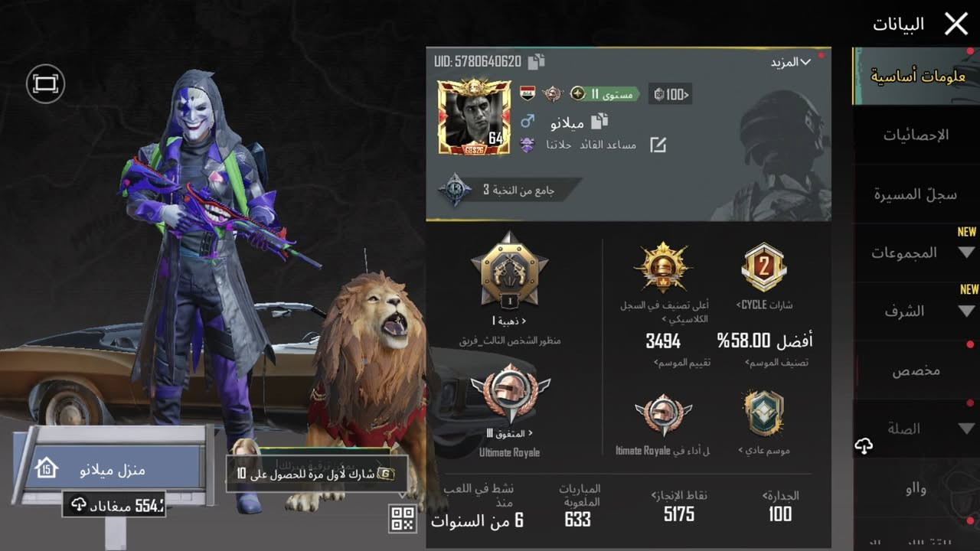Open the مخصص tab

tap(916, 370)
